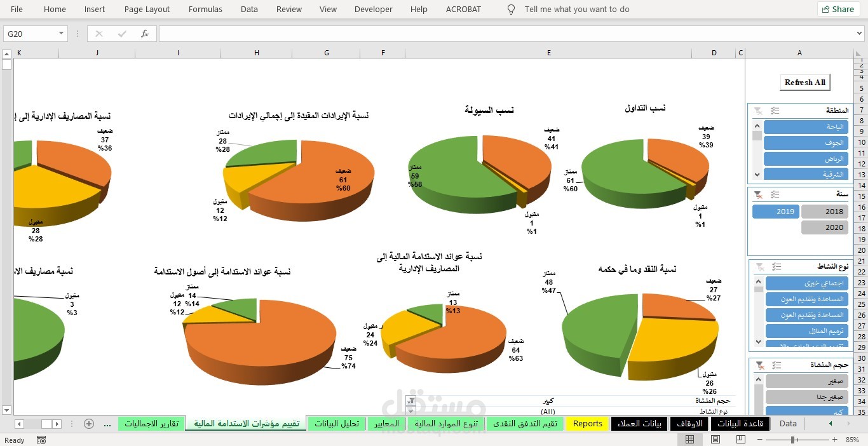The image size is (868, 446).
Task: Click horizontal scrollbar left arrow
Action: (19, 424)
